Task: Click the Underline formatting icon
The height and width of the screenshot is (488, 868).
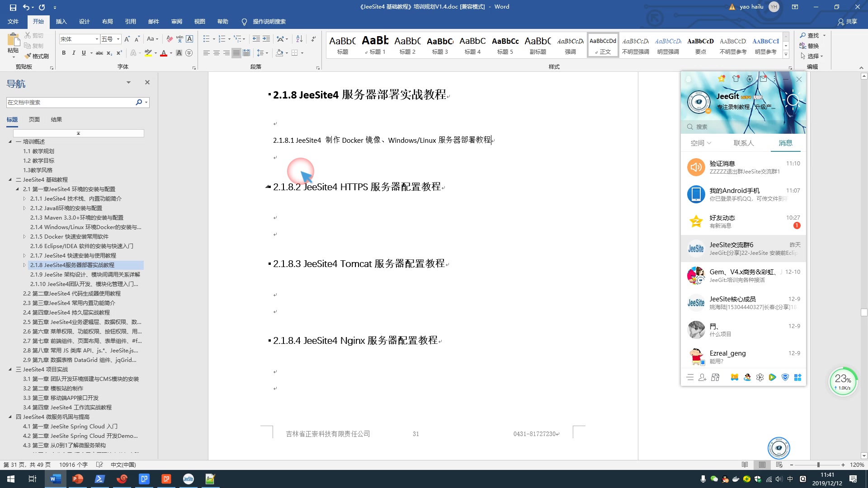Action: click(x=84, y=53)
